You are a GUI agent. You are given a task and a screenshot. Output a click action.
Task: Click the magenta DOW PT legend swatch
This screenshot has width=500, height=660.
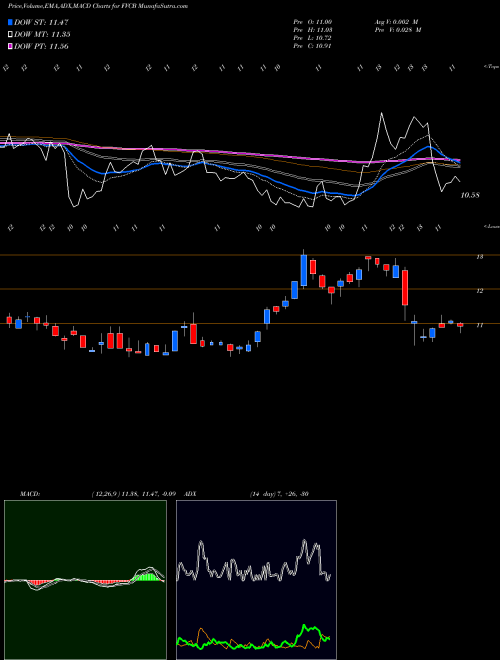(10, 46)
